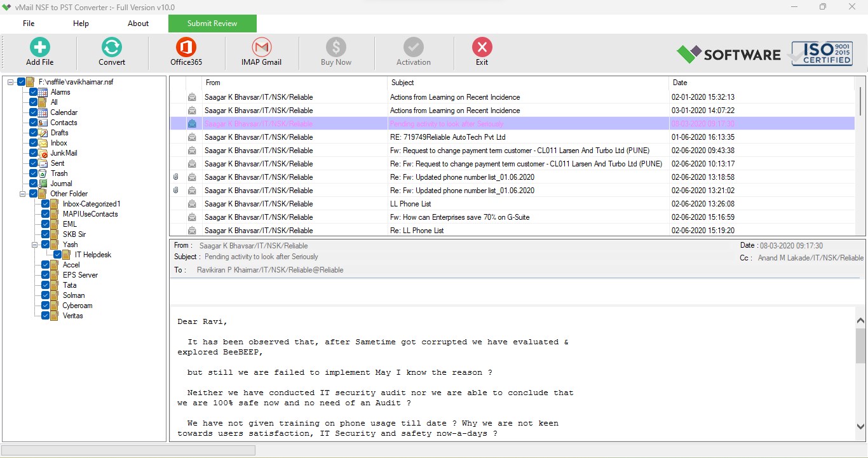This screenshot has height=458, width=868.
Task: Click the To address 'Ravikiran P Khaimar'
Action: tap(270, 270)
